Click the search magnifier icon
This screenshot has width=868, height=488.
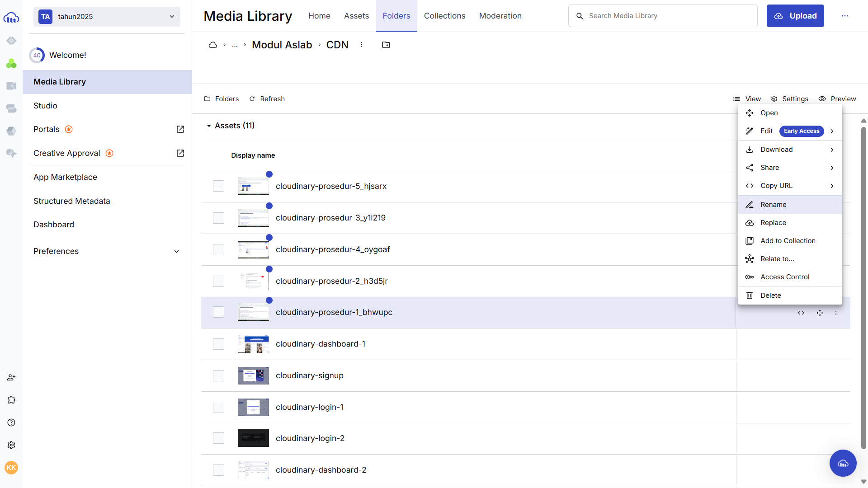click(x=580, y=16)
